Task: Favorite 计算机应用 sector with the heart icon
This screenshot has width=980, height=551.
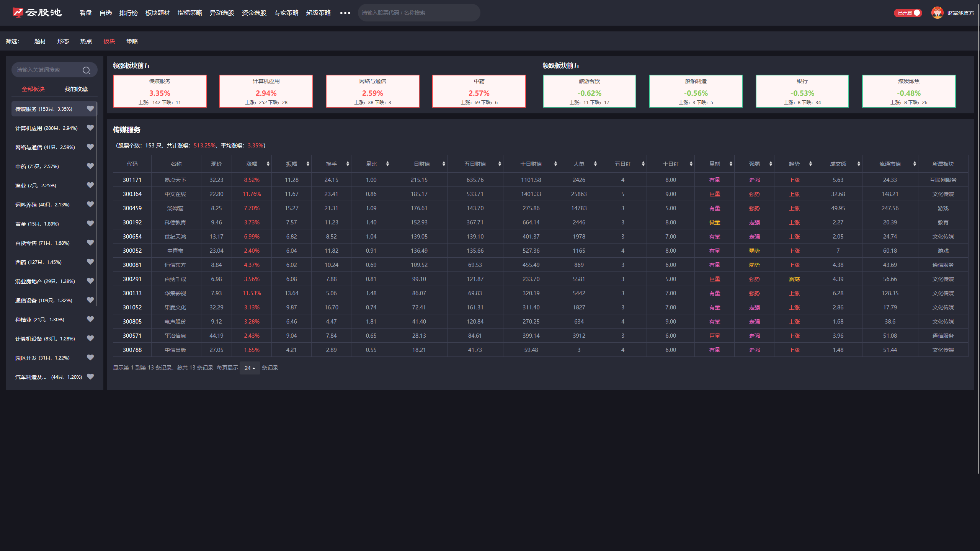Action: pyautogui.click(x=90, y=128)
